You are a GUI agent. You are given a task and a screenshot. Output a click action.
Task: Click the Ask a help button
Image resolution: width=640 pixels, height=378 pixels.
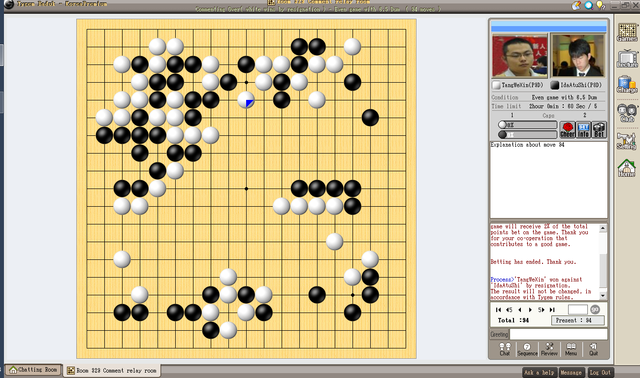coord(539,372)
